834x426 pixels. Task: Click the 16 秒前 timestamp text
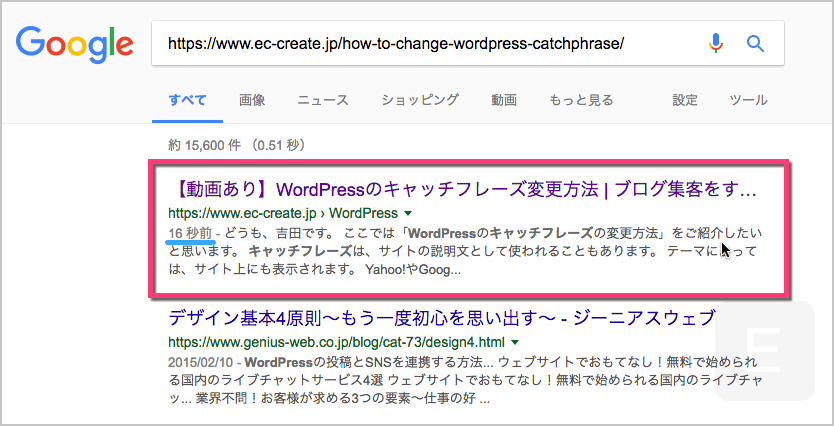(x=190, y=233)
